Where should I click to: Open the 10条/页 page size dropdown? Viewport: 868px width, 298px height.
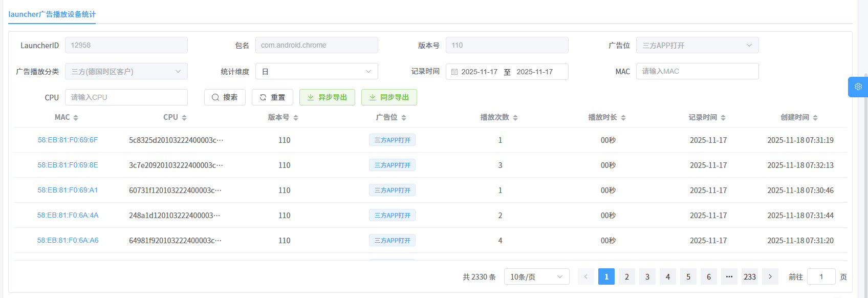point(537,276)
